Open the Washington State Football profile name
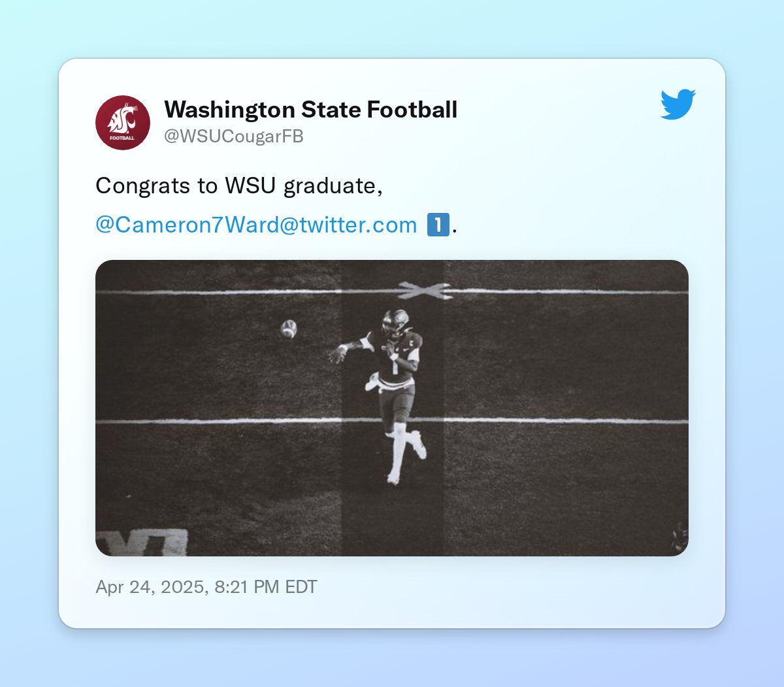 click(310, 110)
